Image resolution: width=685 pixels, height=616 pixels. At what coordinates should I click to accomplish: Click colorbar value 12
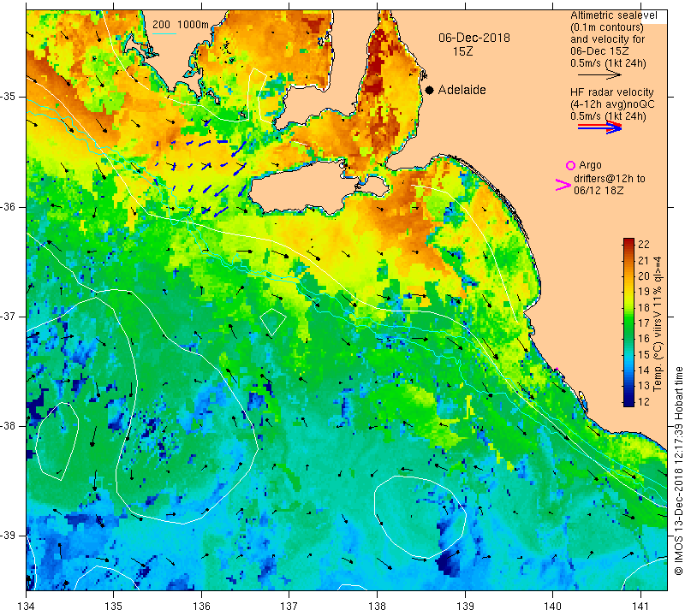[x=644, y=401]
